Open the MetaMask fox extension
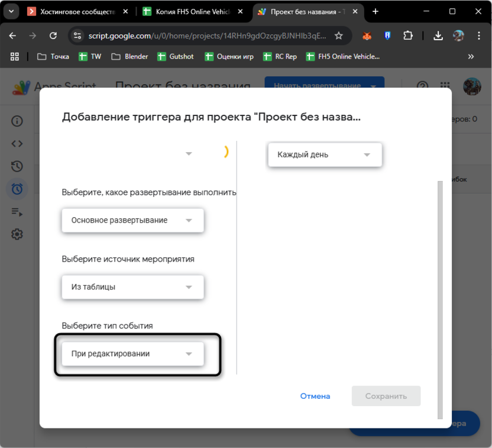 (367, 36)
